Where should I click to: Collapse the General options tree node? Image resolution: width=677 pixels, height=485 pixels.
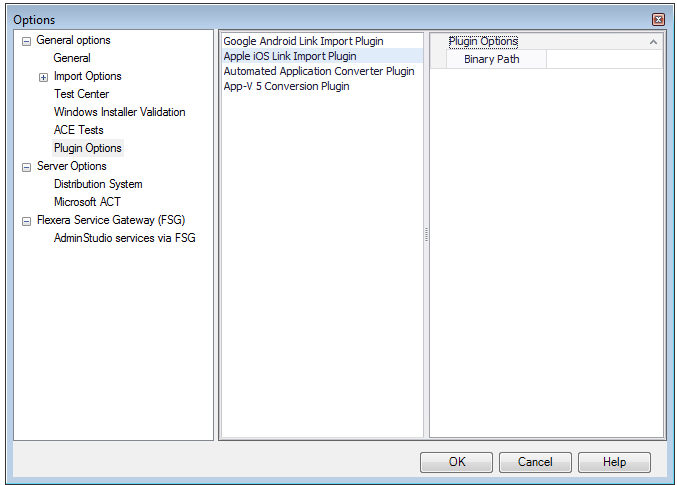click(x=26, y=41)
